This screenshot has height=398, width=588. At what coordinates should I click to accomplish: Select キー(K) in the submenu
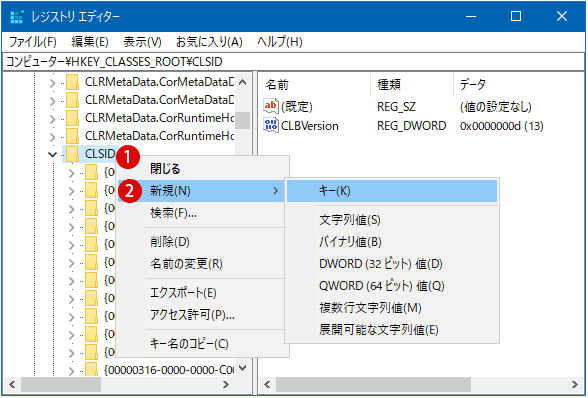click(392, 191)
